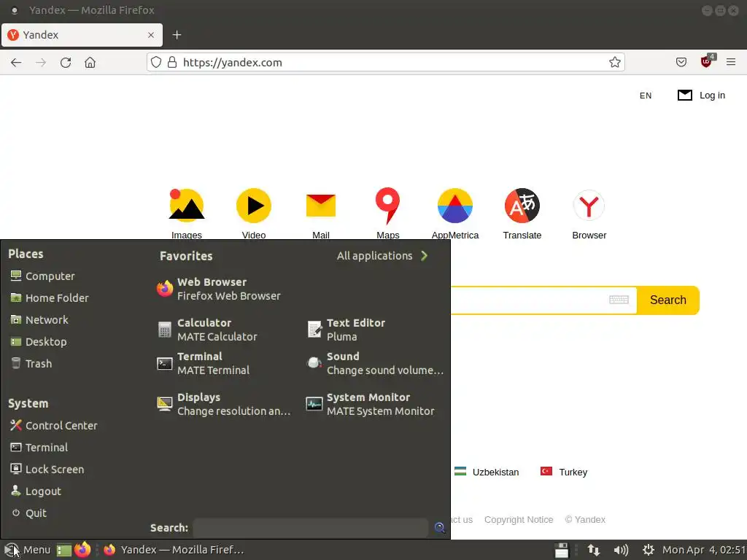Click show desktop panel icon
The image size is (747, 560).
click(x=64, y=550)
